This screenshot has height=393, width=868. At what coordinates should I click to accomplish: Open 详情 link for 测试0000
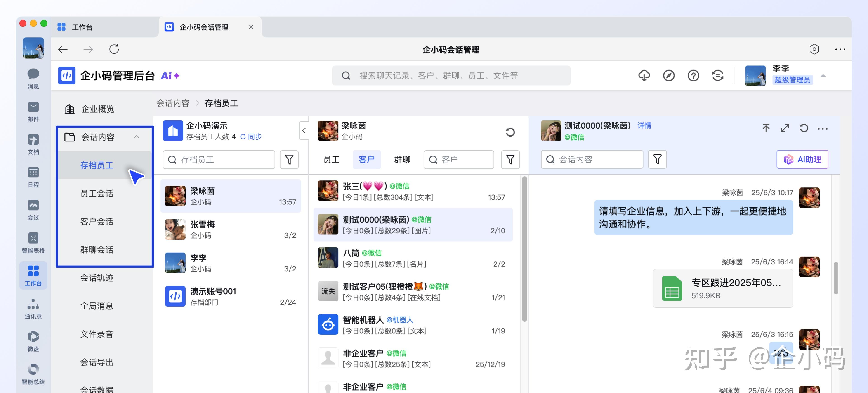click(x=644, y=125)
